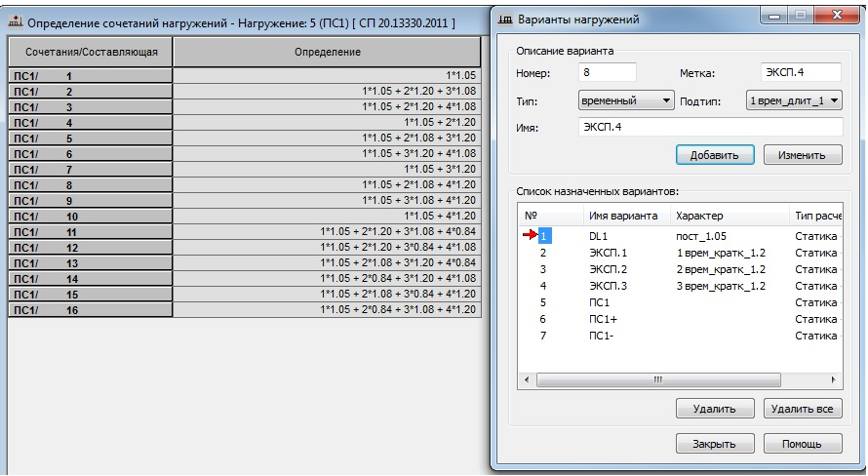Image resolution: width=868 pixels, height=476 pixels.
Task: Click scrollbar right arrow in variants list
Action: click(833, 379)
